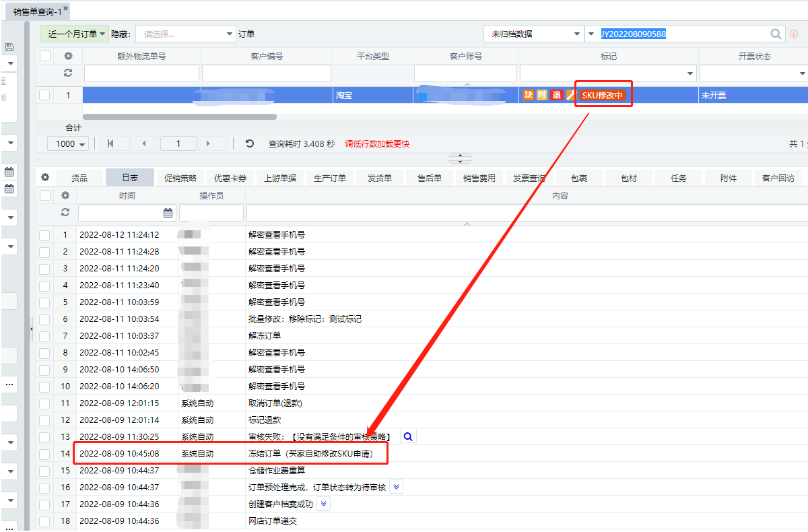Click the 操作员 filter input field
Screen dimensions: 808x532
pyautogui.click(x=211, y=213)
